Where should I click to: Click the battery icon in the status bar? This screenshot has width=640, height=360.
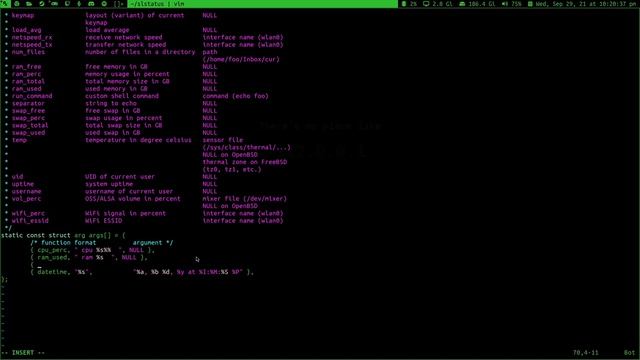404,4
